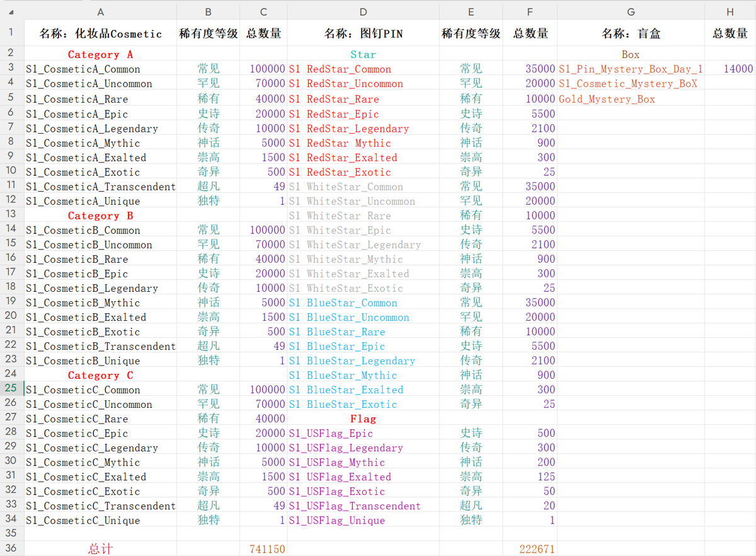Select row 36 header

click(11, 548)
